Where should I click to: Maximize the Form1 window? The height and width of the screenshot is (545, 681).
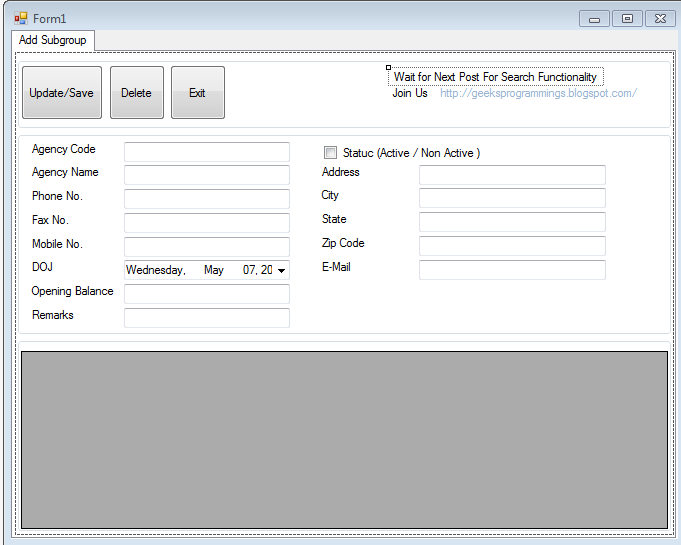click(627, 19)
